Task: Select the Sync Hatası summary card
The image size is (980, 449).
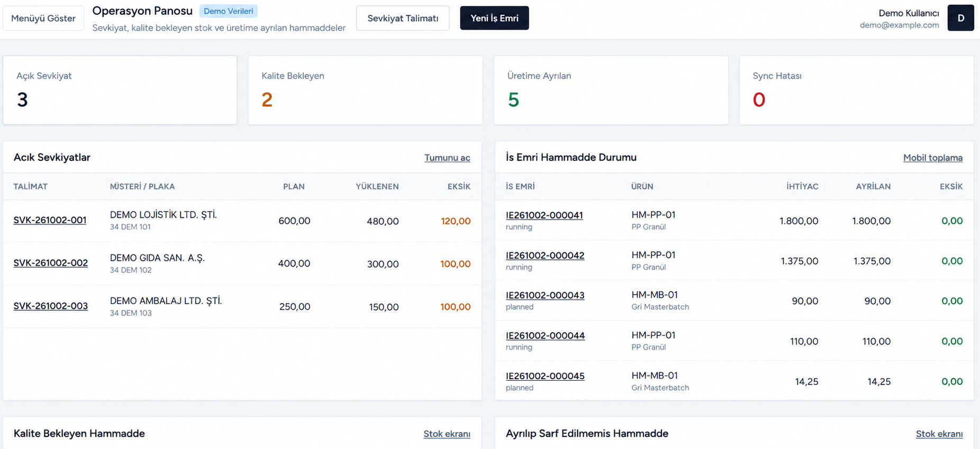Action: pyautogui.click(x=856, y=90)
